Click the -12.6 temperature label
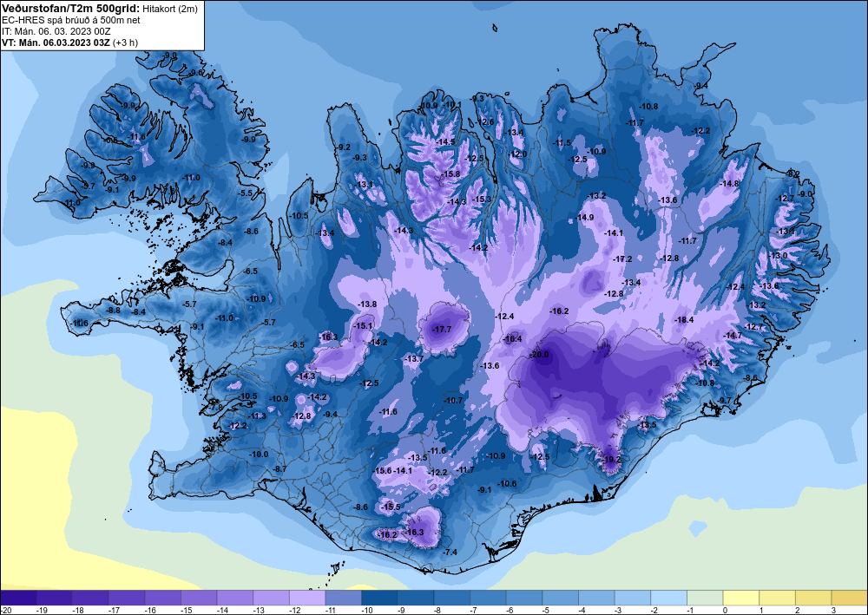The width and height of the screenshot is (868, 615). (485, 122)
